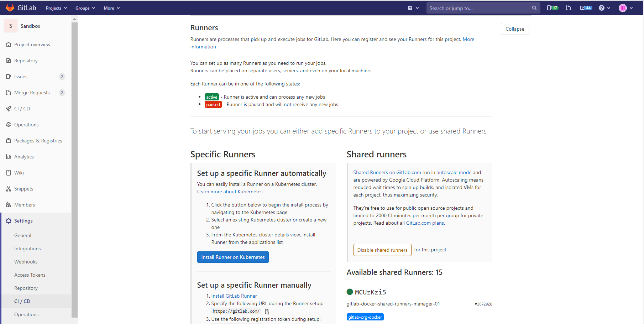Expand the Projects dropdown
644x324 pixels.
56,8
